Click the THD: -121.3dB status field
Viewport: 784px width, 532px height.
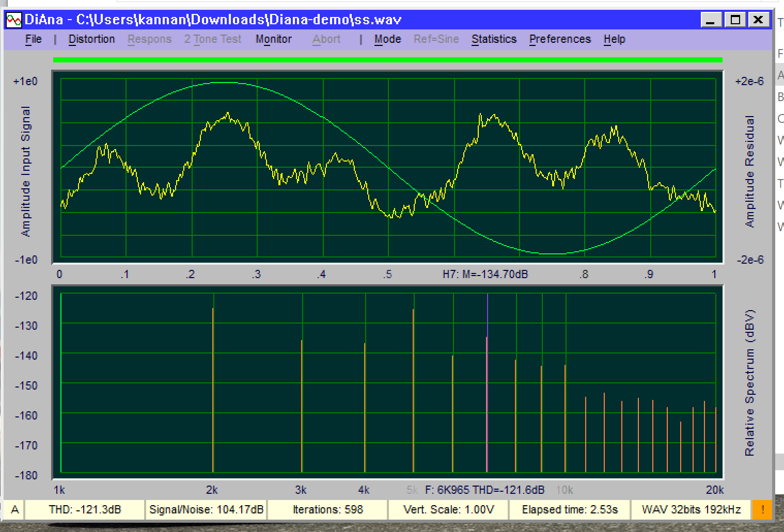[85, 510]
